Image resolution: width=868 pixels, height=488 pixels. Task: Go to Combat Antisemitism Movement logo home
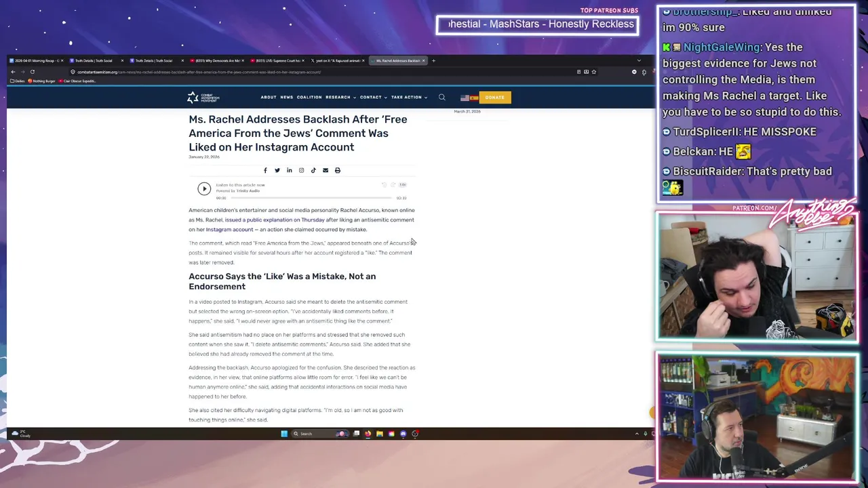tap(203, 98)
